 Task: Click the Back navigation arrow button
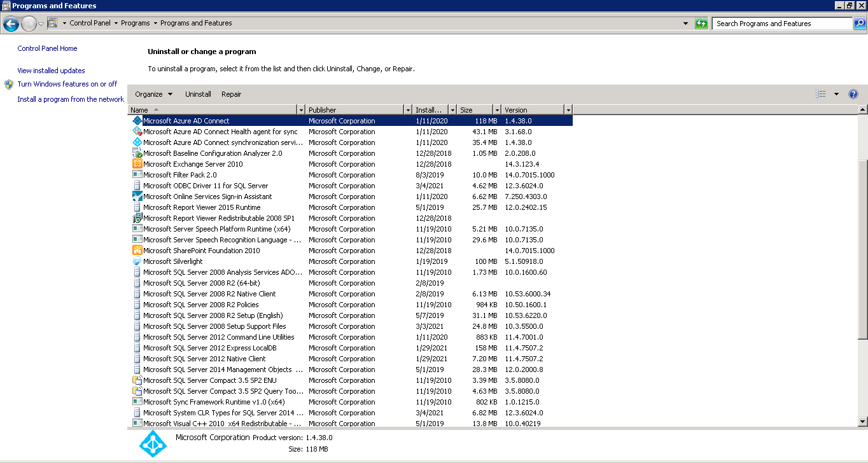(11, 24)
